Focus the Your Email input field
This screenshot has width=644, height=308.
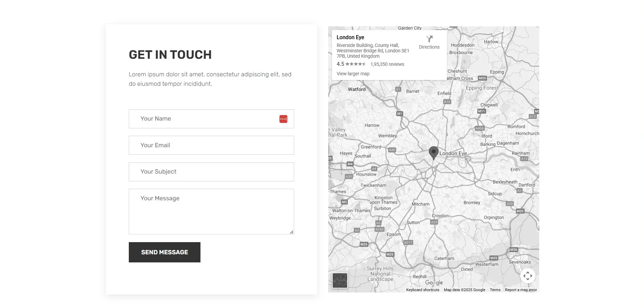click(211, 145)
